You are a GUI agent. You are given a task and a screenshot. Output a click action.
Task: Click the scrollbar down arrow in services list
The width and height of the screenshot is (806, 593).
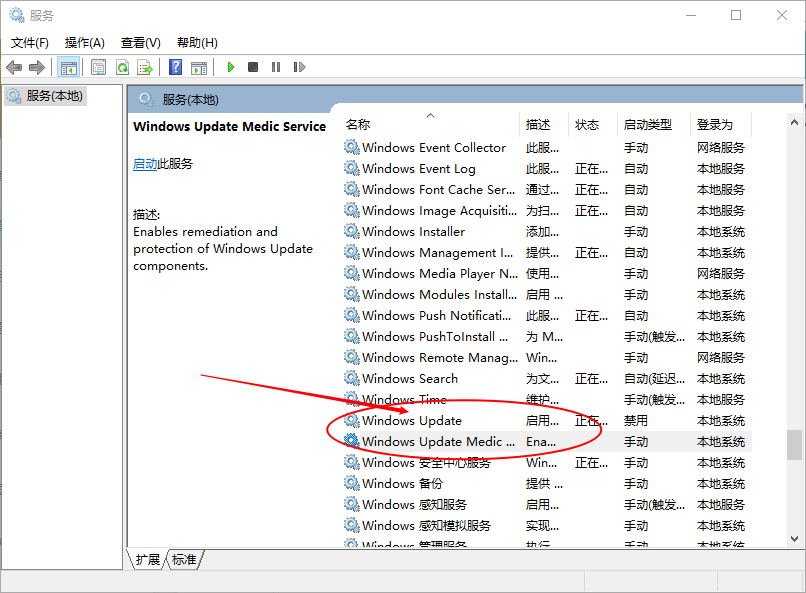pyautogui.click(x=794, y=539)
